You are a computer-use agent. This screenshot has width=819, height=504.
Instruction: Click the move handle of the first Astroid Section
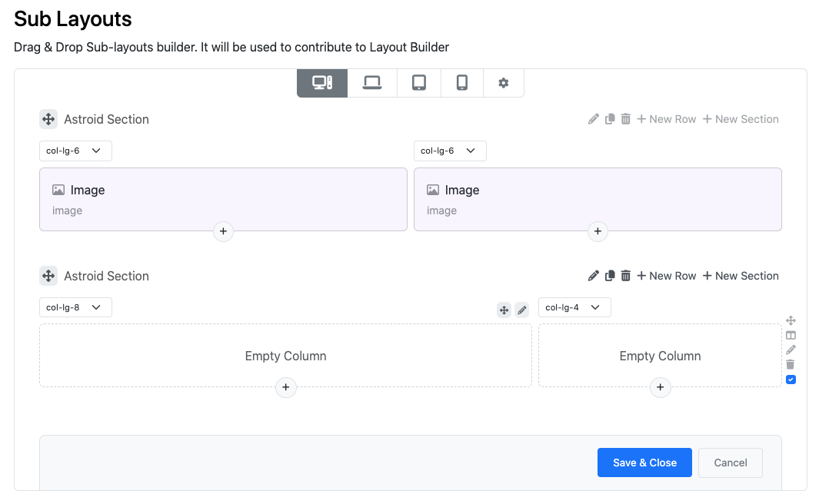coord(48,119)
